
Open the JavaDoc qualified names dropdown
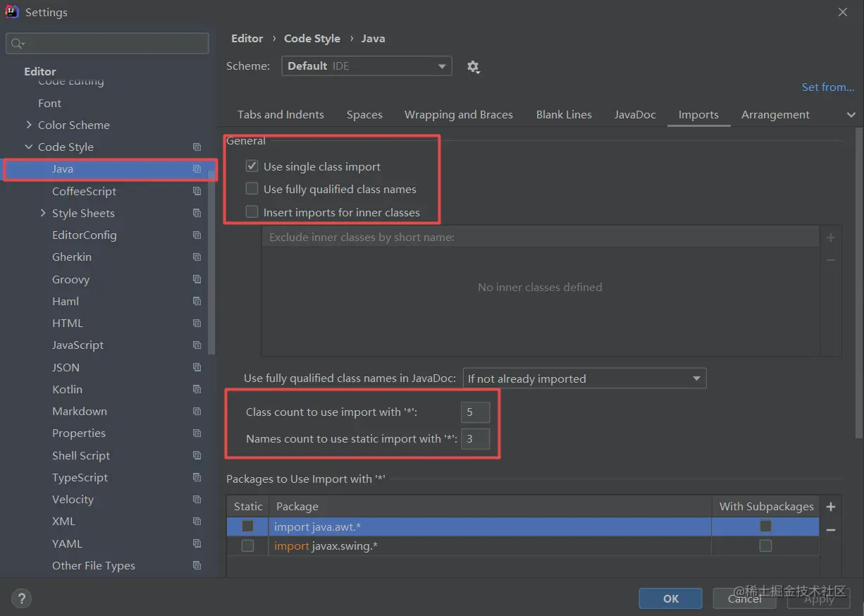coord(584,378)
